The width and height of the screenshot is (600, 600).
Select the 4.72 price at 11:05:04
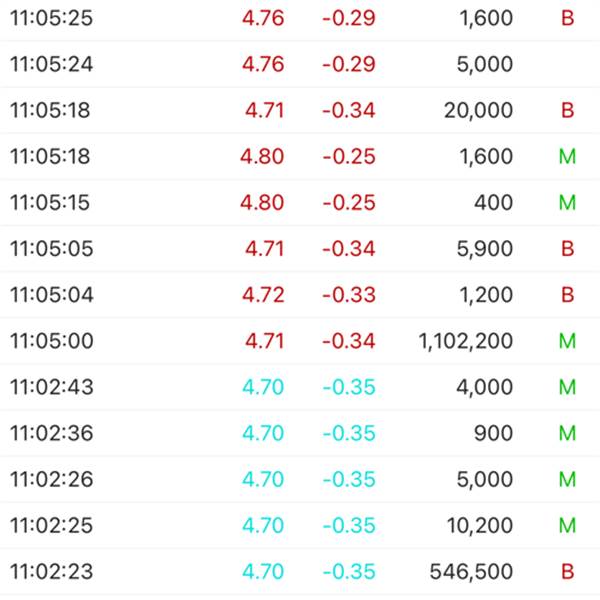263,295
